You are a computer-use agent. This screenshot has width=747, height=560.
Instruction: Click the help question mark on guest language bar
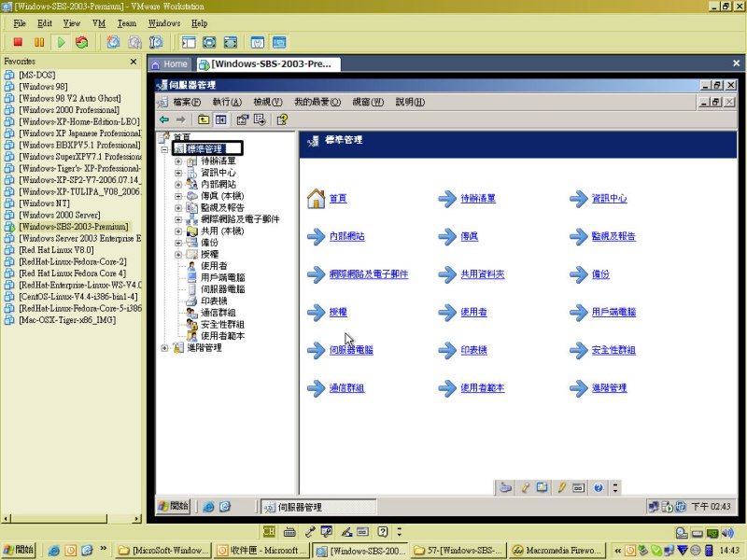[599, 487]
